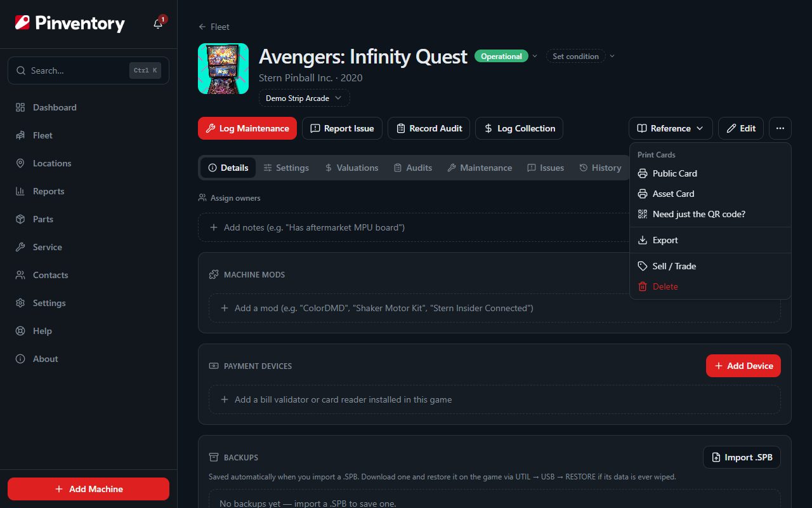
Task: Open the notifications bell
Action: click(x=158, y=24)
